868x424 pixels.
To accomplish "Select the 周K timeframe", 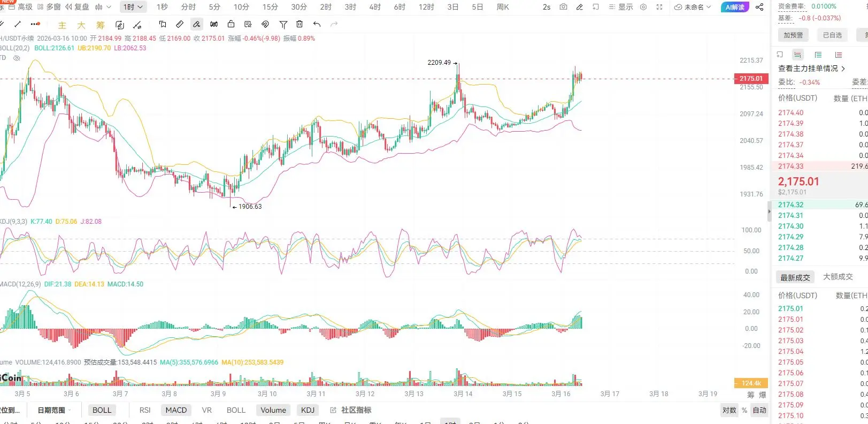I will 503,7.
